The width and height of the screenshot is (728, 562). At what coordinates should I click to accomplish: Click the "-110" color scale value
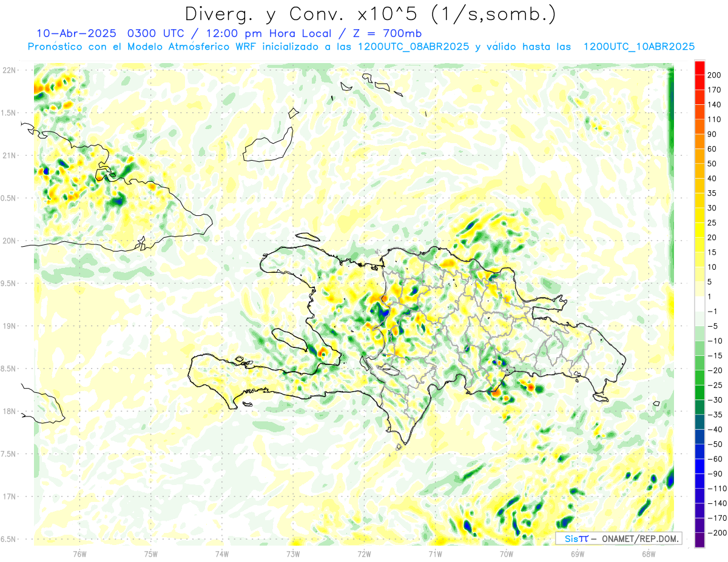coord(716,489)
